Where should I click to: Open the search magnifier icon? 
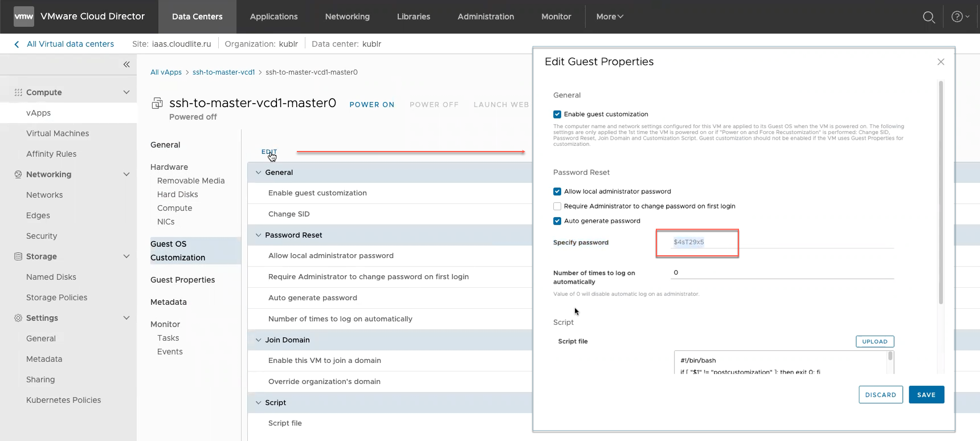929,17
